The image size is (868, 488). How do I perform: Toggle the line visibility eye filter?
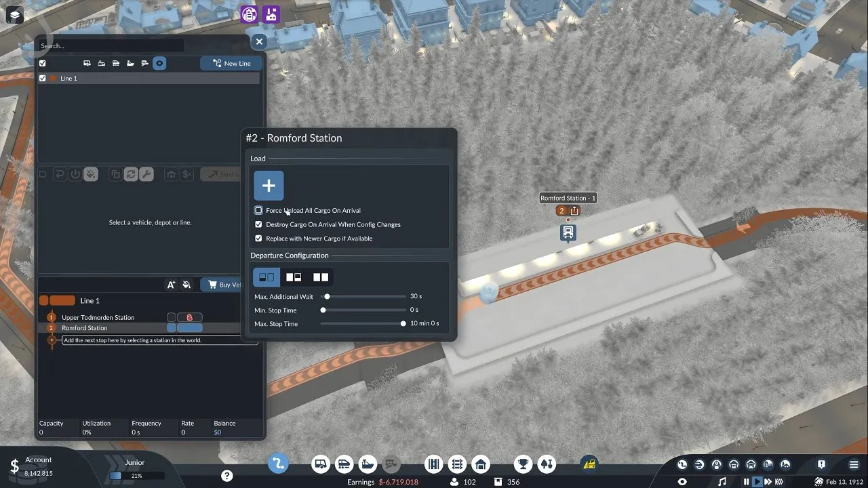coord(159,63)
